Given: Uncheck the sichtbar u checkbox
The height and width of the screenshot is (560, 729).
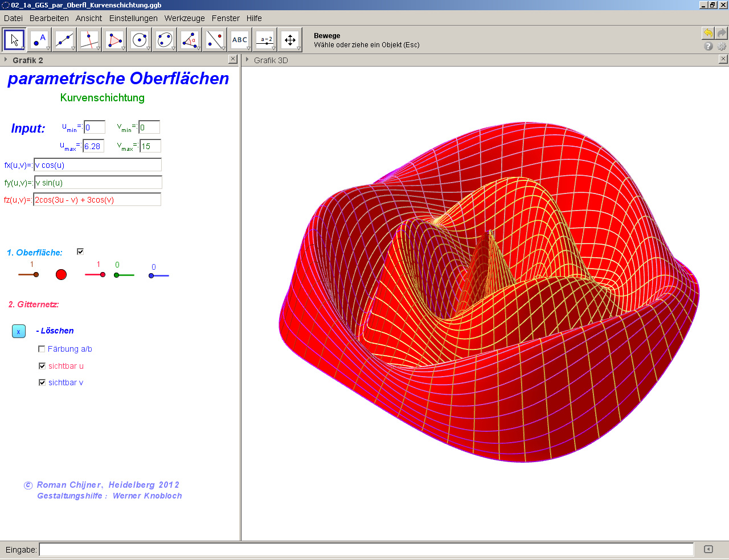Looking at the screenshot, I should point(42,366).
